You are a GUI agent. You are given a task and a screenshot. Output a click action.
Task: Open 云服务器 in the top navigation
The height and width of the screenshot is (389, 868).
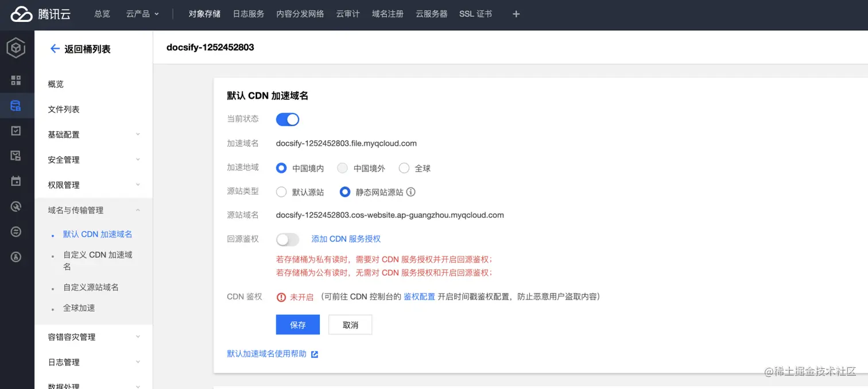tap(432, 14)
